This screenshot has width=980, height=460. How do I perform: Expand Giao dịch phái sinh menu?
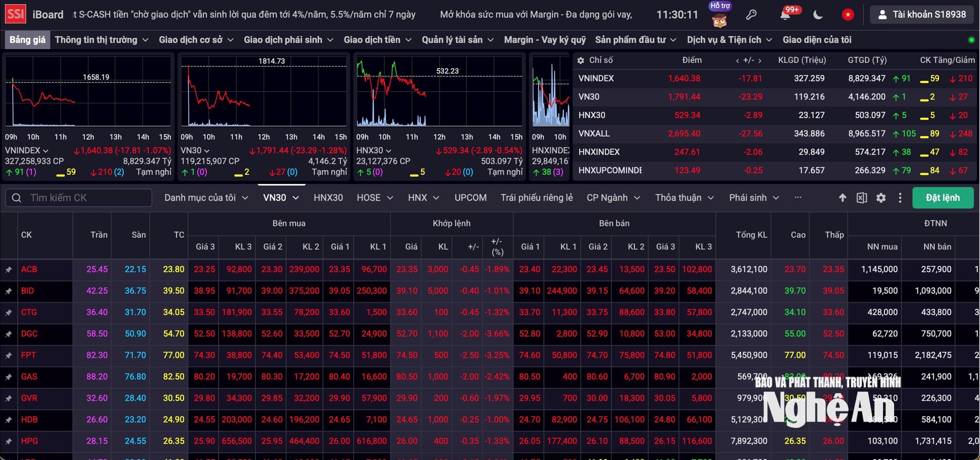tap(289, 40)
